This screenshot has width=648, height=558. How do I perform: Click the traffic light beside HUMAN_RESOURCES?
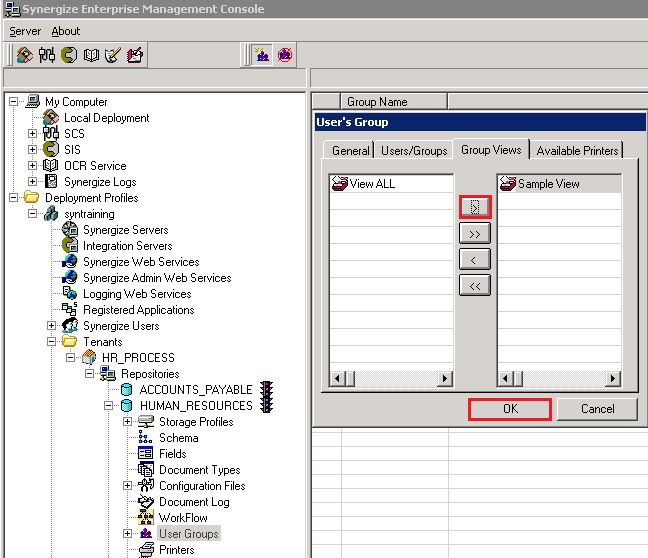267,405
